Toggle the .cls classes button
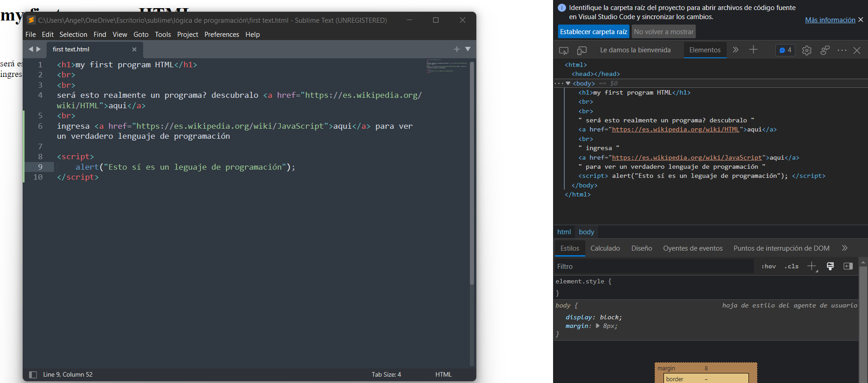 791,267
